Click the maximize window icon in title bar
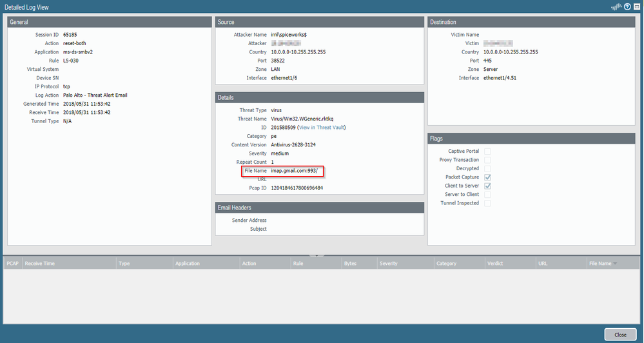This screenshot has height=343, width=644. tap(636, 7)
